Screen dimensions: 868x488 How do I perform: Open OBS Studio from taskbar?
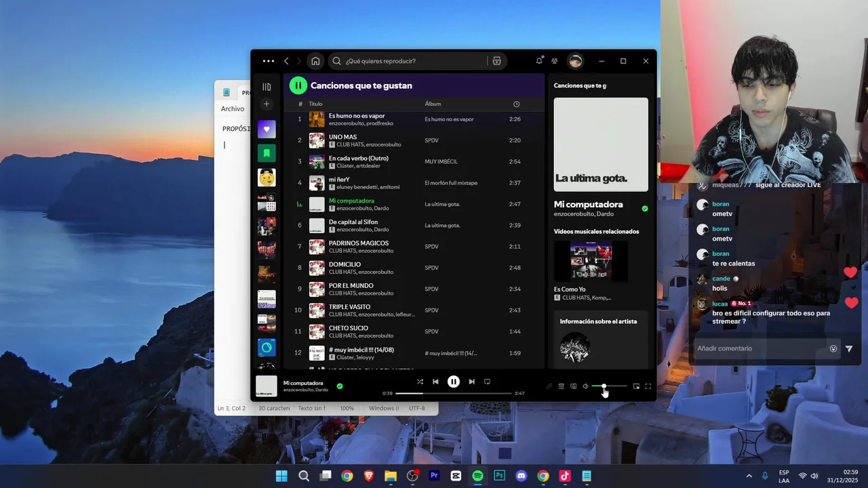[x=412, y=476]
